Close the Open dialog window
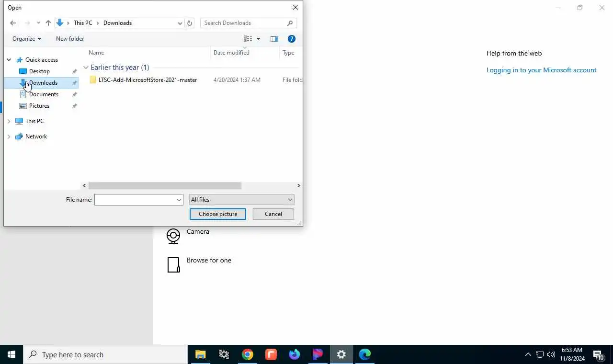 tap(295, 7)
